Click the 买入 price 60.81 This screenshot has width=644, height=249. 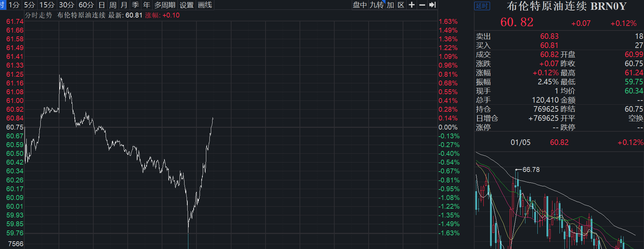point(549,46)
